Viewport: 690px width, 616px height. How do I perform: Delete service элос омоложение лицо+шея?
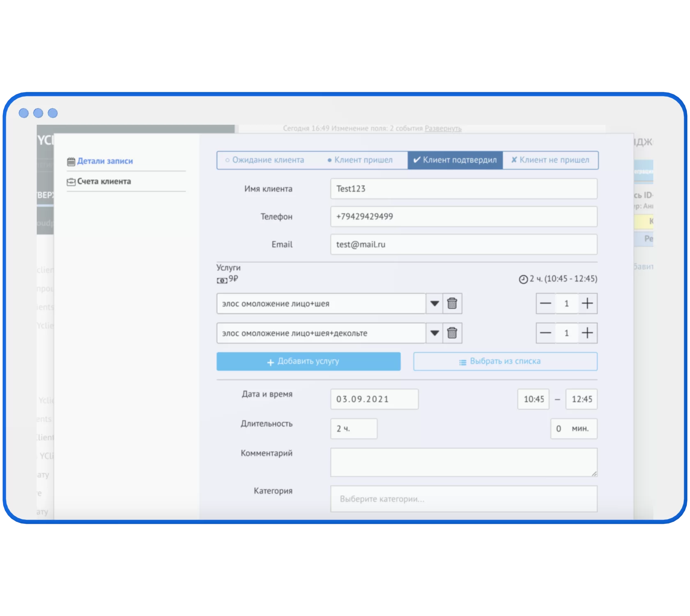[452, 303]
